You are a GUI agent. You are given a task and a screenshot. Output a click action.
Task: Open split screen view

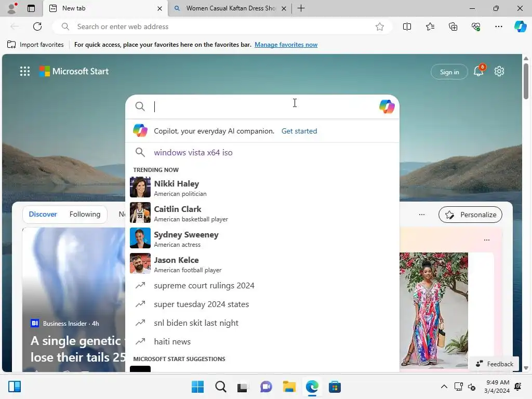(407, 26)
